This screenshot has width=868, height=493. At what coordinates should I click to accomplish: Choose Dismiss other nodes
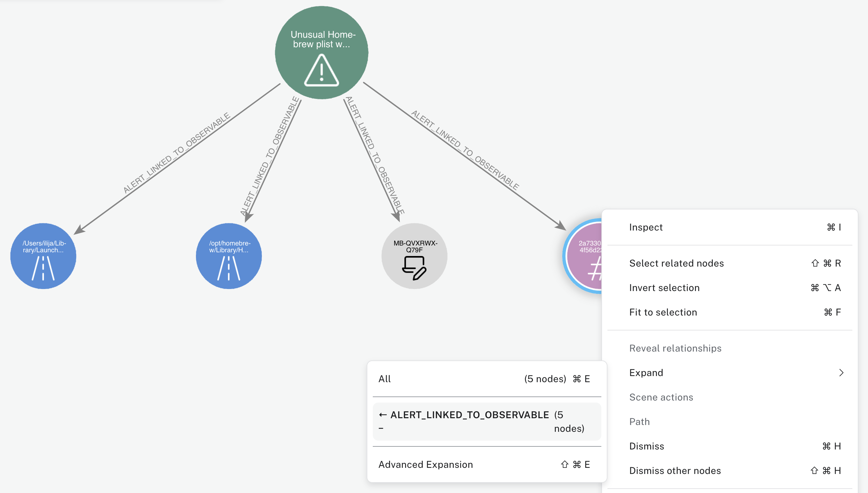pyautogui.click(x=675, y=471)
